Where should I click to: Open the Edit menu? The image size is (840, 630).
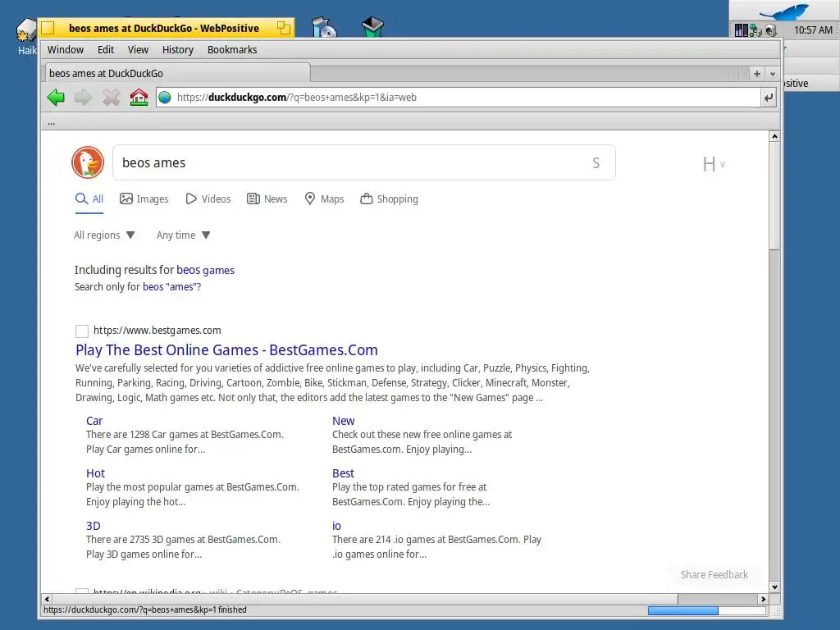106,50
